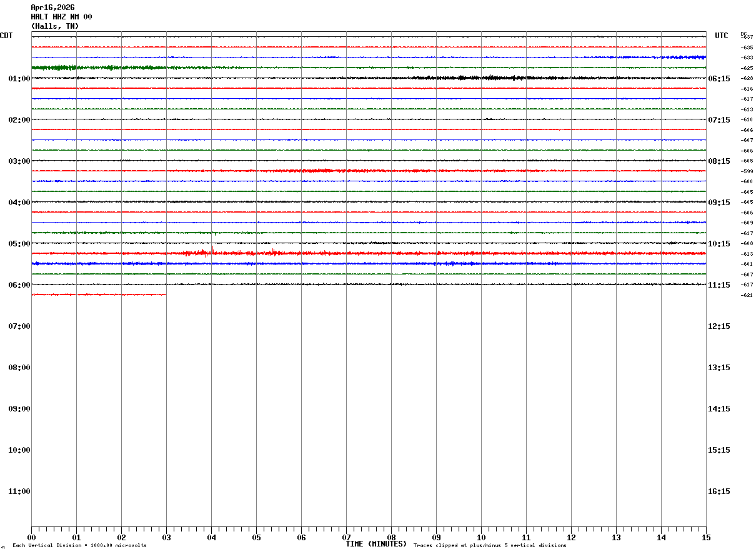Click the DC offset value -601
756x554 pixels.
(747, 264)
